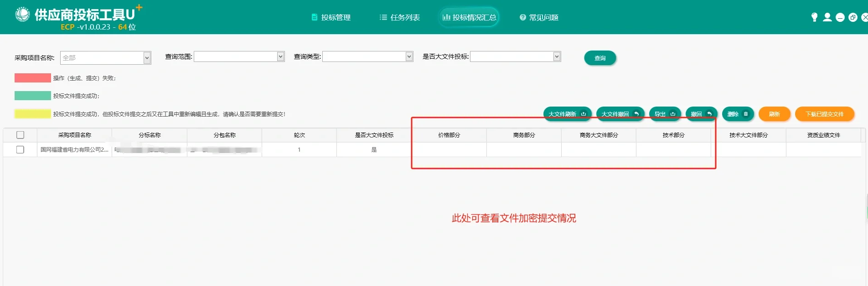
Task: Click the 分标名称 column header
Action: pyautogui.click(x=150, y=135)
